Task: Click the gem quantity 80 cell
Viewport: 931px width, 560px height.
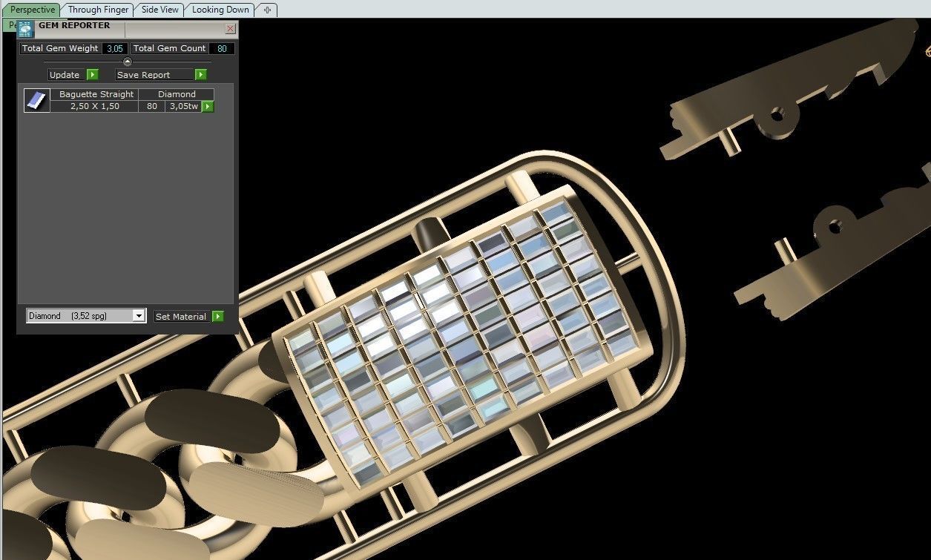Action: 152,106
